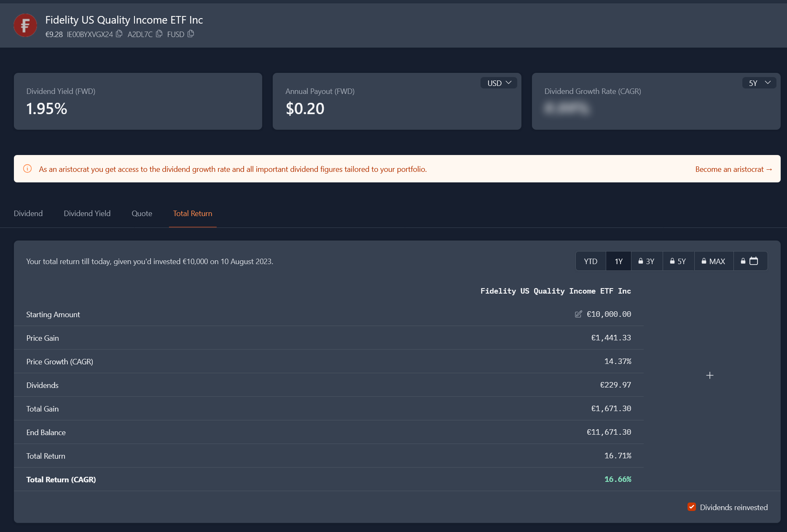This screenshot has width=787, height=532.
Task: Click the green 16.66% CAGR value
Action: (618, 479)
